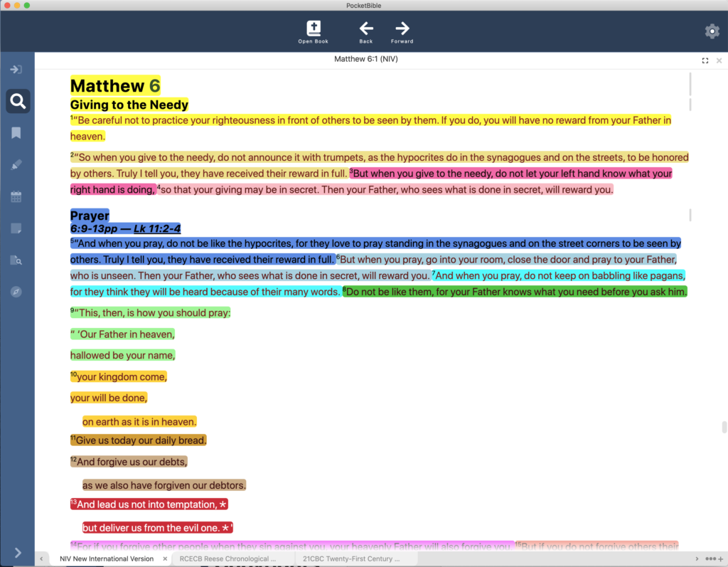Click the '6:9-13pp' parallel passage reference
This screenshot has width=728, height=567.
coord(94,228)
